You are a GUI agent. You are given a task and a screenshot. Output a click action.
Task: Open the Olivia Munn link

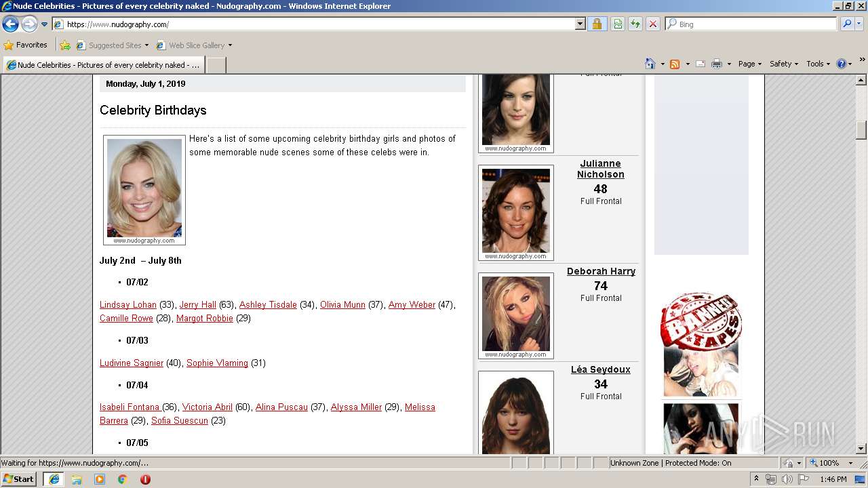pyautogui.click(x=342, y=305)
